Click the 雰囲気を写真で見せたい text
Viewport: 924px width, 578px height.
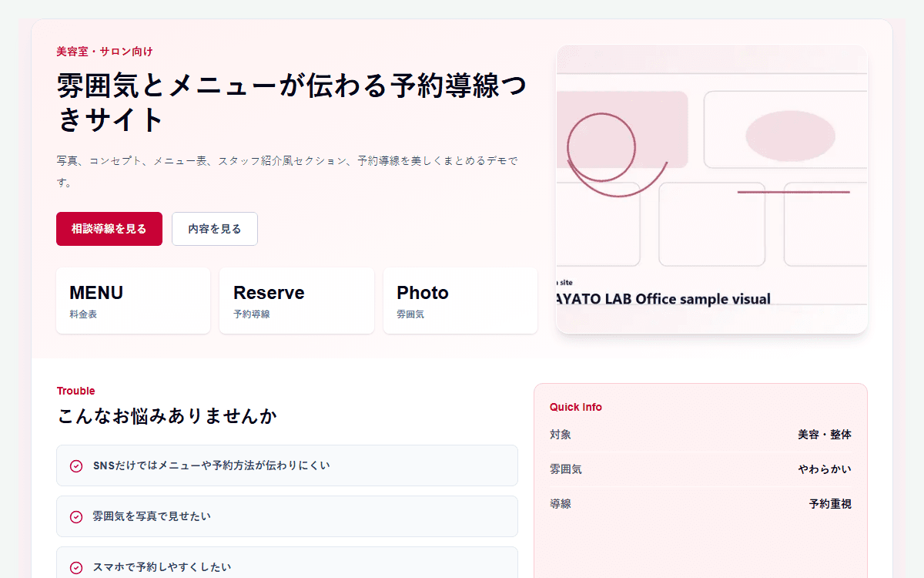click(x=152, y=516)
